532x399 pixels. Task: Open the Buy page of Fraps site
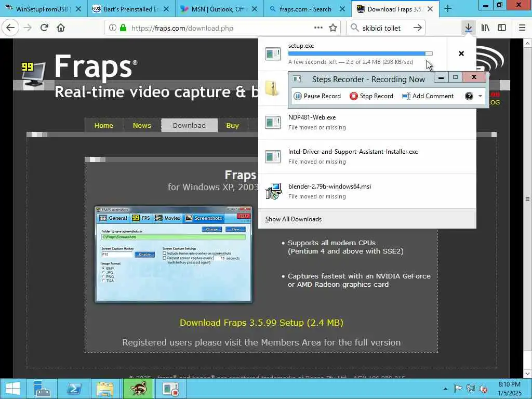click(x=232, y=126)
